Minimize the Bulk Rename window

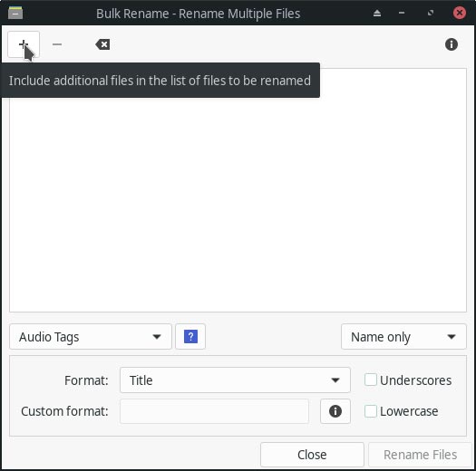402,13
